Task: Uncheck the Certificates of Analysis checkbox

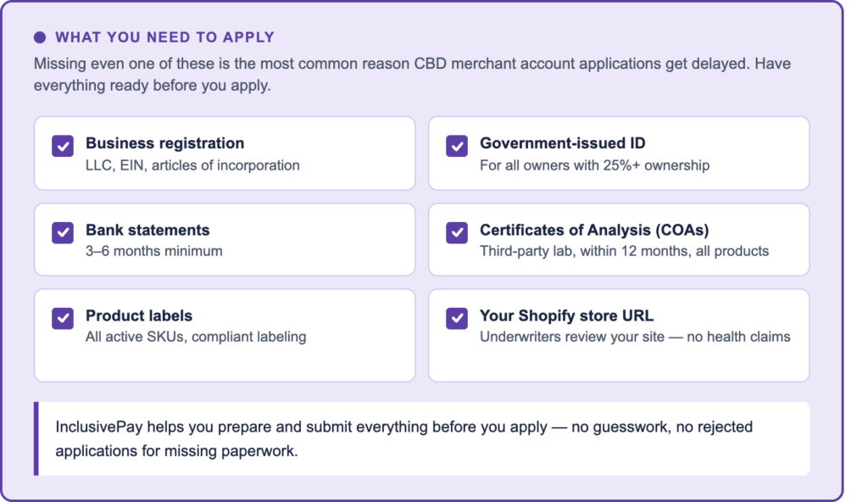Action: coord(457,232)
